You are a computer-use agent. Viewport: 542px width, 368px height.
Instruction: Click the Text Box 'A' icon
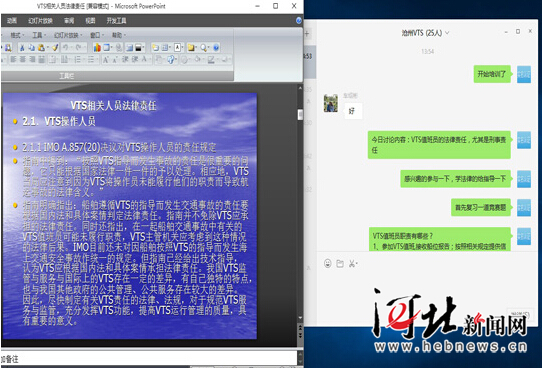click(177, 47)
